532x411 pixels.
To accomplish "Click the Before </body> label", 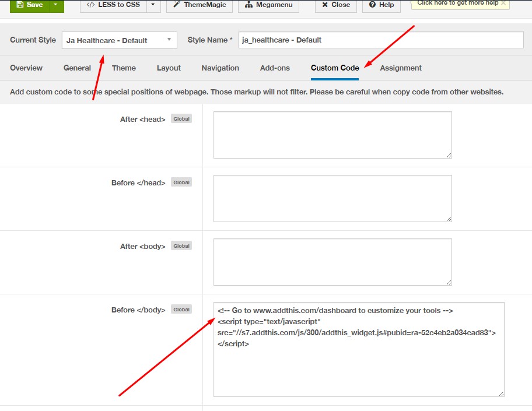I will click(x=138, y=310).
